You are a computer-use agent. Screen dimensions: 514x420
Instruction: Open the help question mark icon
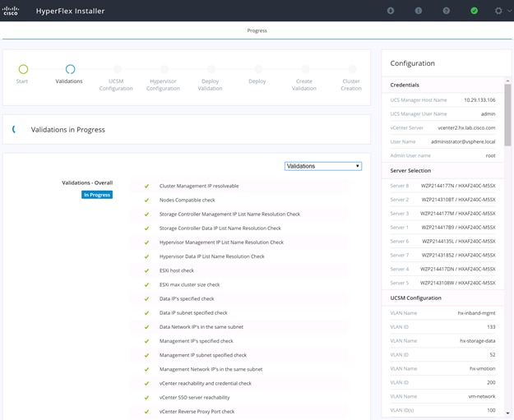446,11
